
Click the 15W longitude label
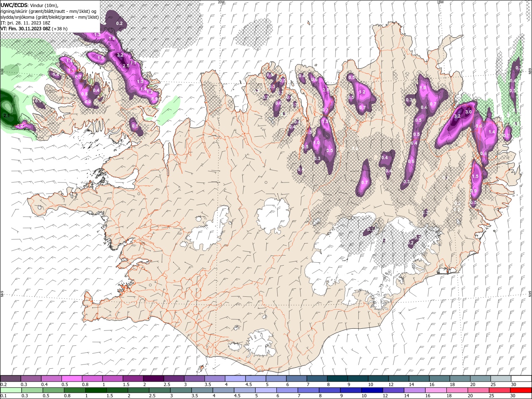tap(440, 2)
